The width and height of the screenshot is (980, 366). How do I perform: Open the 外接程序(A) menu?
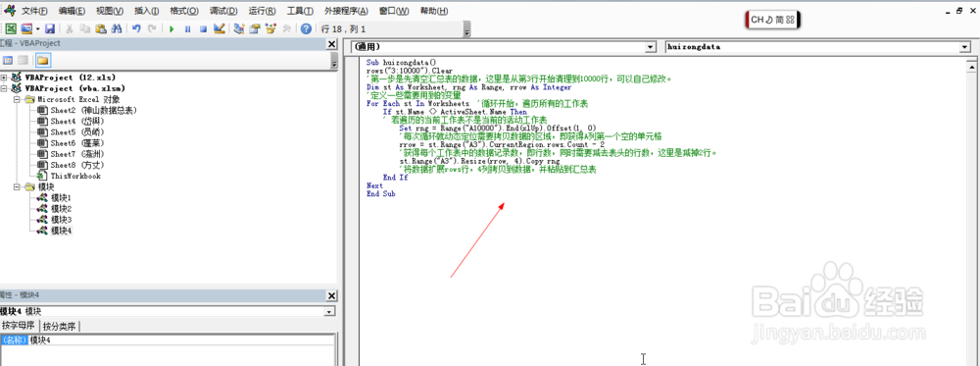click(346, 11)
